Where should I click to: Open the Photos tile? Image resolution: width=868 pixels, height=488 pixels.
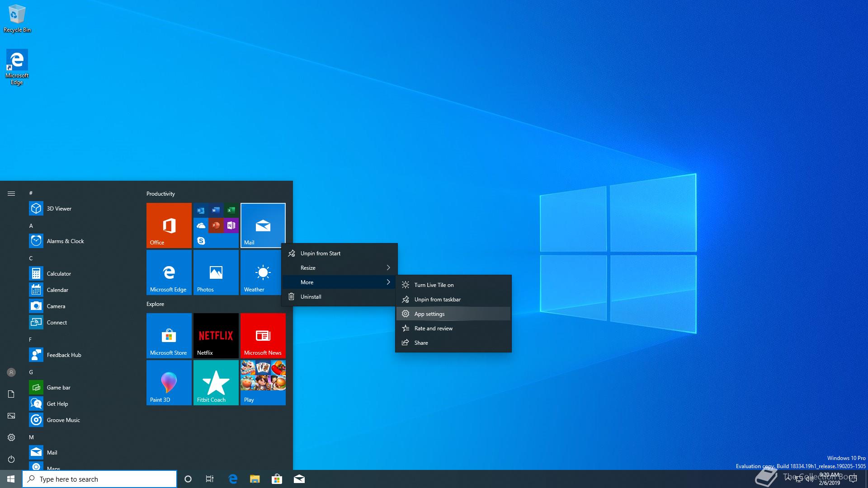216,272
